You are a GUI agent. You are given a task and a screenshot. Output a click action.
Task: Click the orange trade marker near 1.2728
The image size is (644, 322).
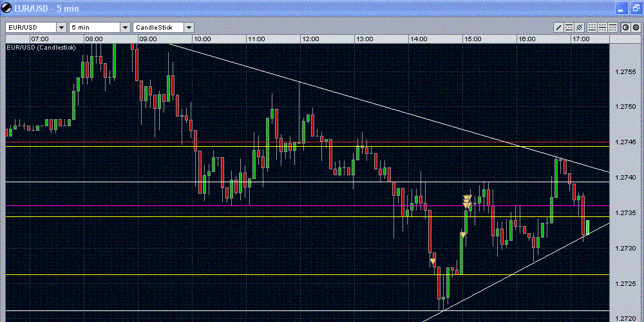click(433, 261)
